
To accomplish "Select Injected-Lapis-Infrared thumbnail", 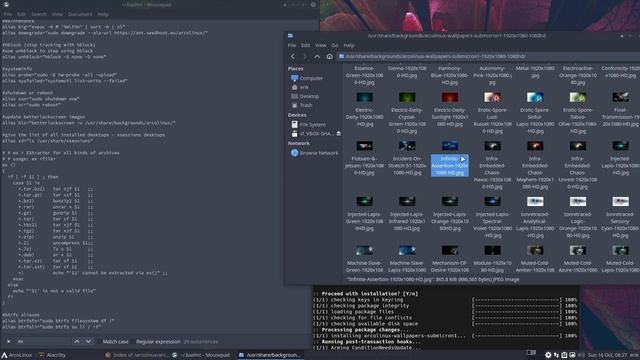I will point(407,201).
